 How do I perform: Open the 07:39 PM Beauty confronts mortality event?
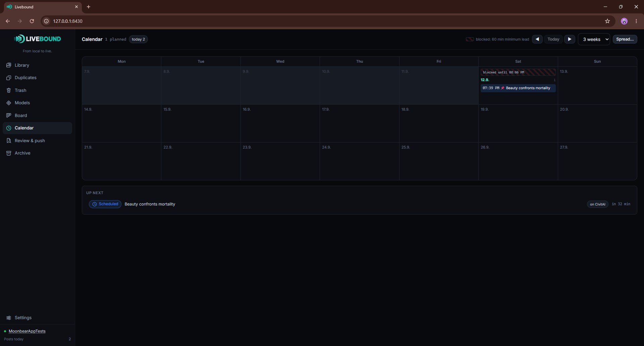[518, 88]
